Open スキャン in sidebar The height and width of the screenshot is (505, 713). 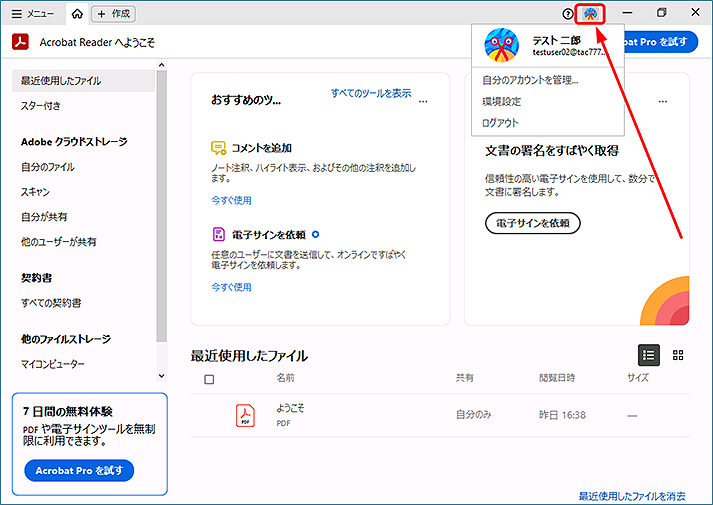(x=35, y=192)
